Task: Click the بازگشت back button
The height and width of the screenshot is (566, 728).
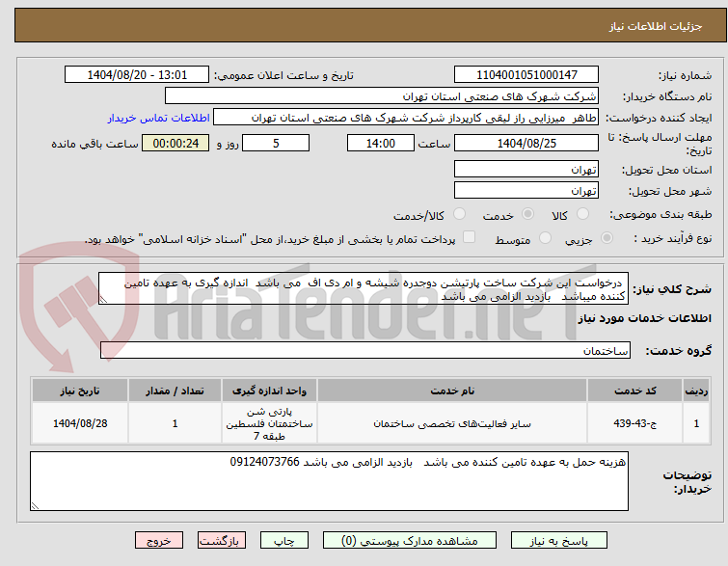Action: click(x=222, y=541)
